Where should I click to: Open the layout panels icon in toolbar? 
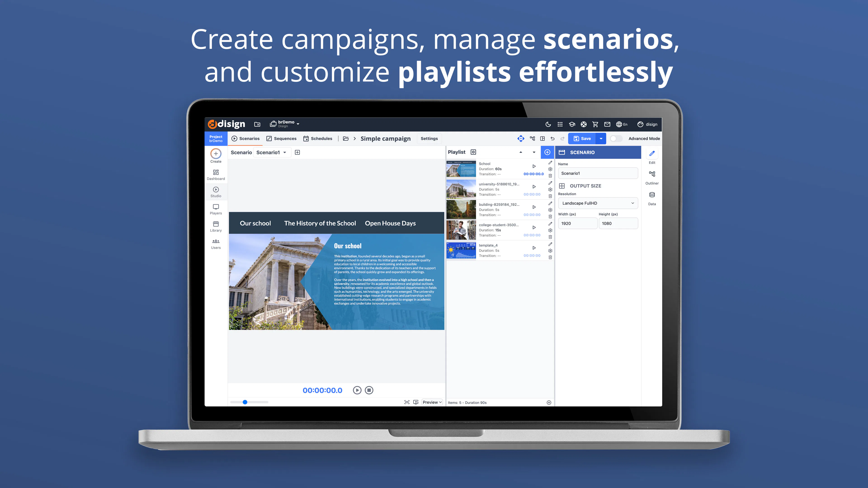pos(542,138)
